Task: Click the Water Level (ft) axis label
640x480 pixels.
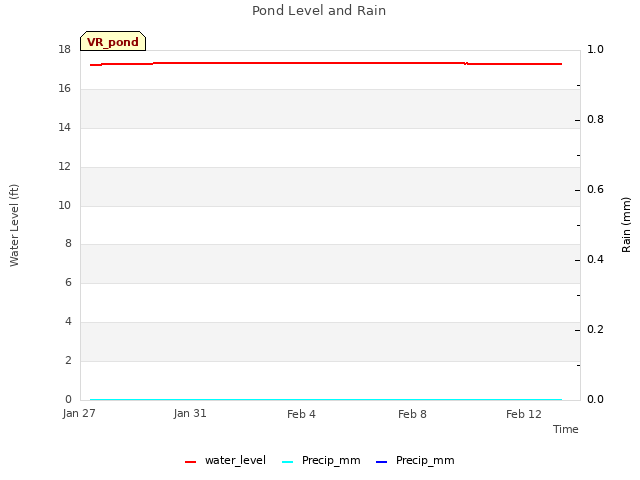Action: pyautogui.click(x=14, y=225)
